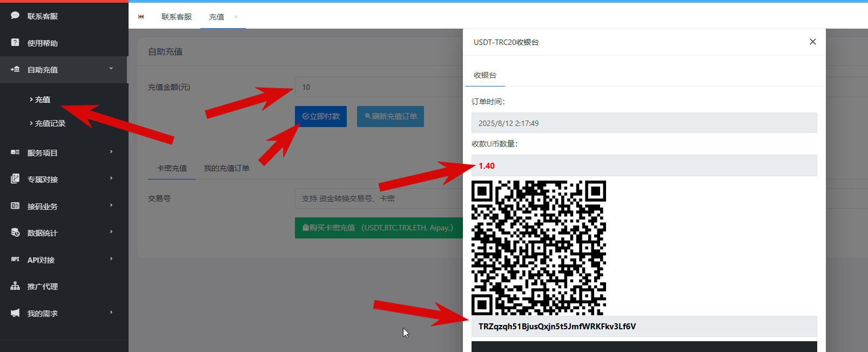
Task: Click the coins icon beside 数据统计
Action: pyautogui.click(x=15, y=233)
